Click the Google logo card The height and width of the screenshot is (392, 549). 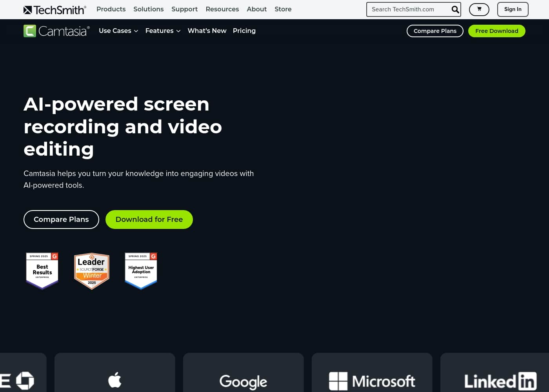[244, 372]
